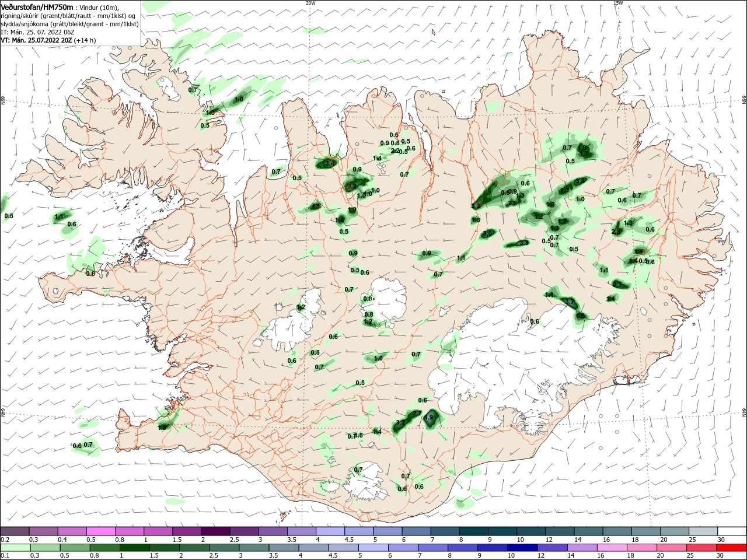The height and width of the screenshot is (560, 747).
Task: Click the 'rigning/skúrir' description line
Action: tap(68, 16)
